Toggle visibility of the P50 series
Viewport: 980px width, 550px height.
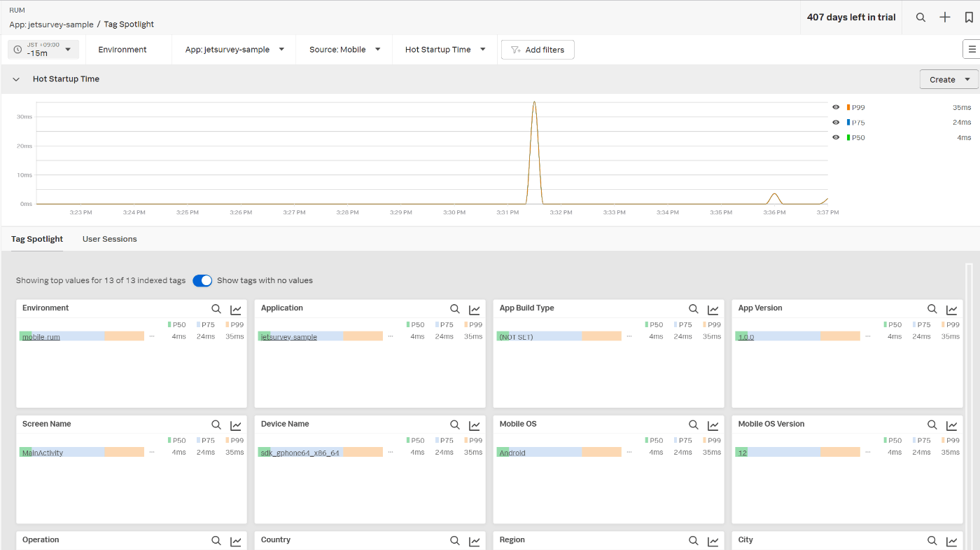836,137
